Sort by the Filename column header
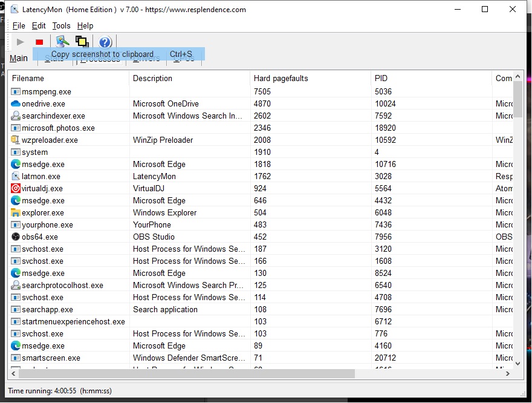Viewport: 532px width, 403px height. 68,79
